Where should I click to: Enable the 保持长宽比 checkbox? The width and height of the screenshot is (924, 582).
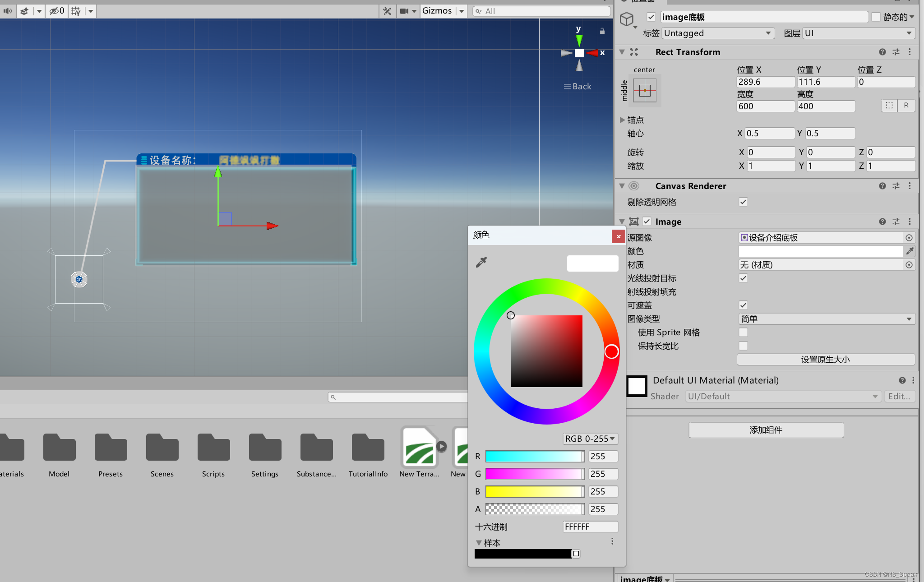(743, 346)
